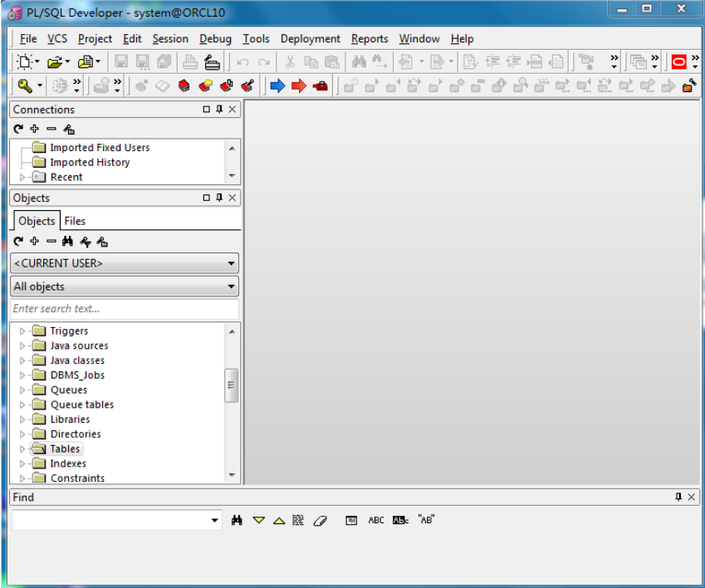Open the File menu

(x=28, y=39)
